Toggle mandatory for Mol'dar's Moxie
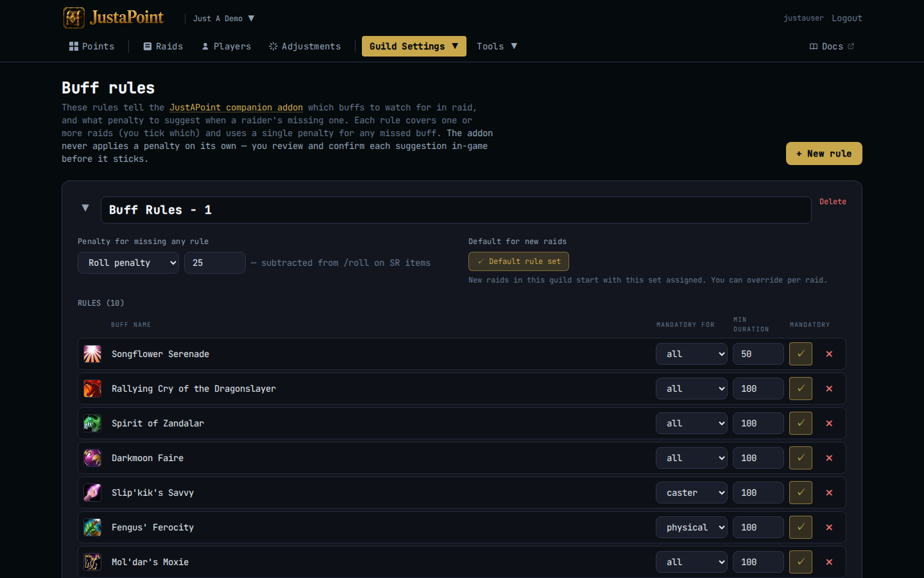This screenshot has width=924, height=578. click(801, 562)
